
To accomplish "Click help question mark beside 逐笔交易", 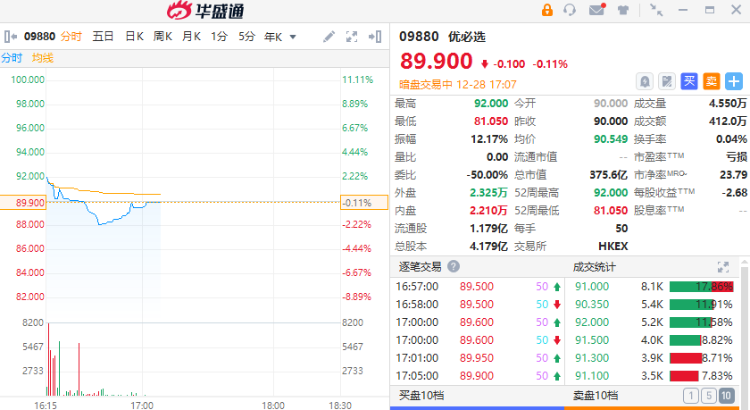I will (453, 266).
